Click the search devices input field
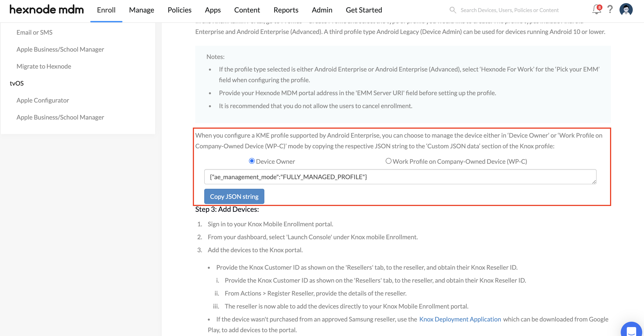Viewport: 644px width, 336px height. 509,10
